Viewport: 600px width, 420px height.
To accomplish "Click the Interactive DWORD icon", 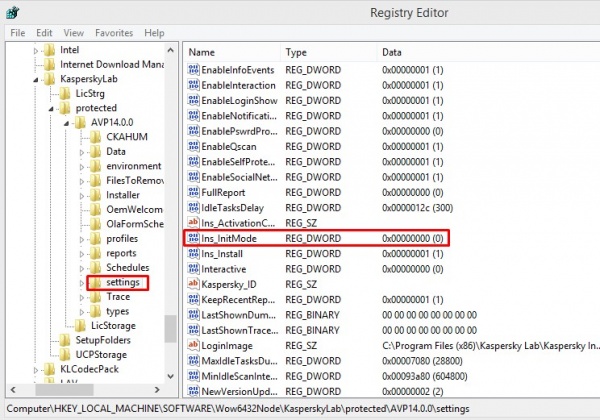I will point(193,269).
